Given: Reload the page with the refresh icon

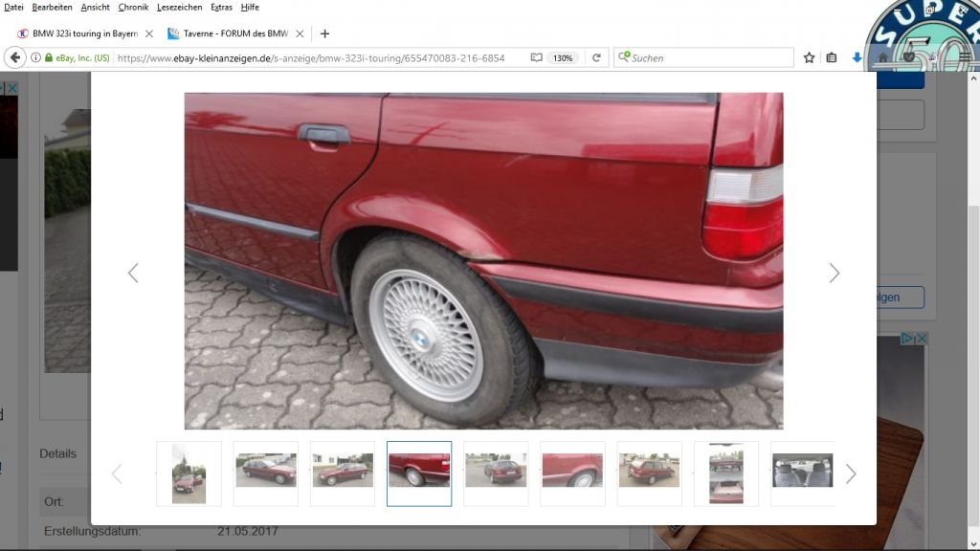Looking at the screenshot, I should (596, 57).
